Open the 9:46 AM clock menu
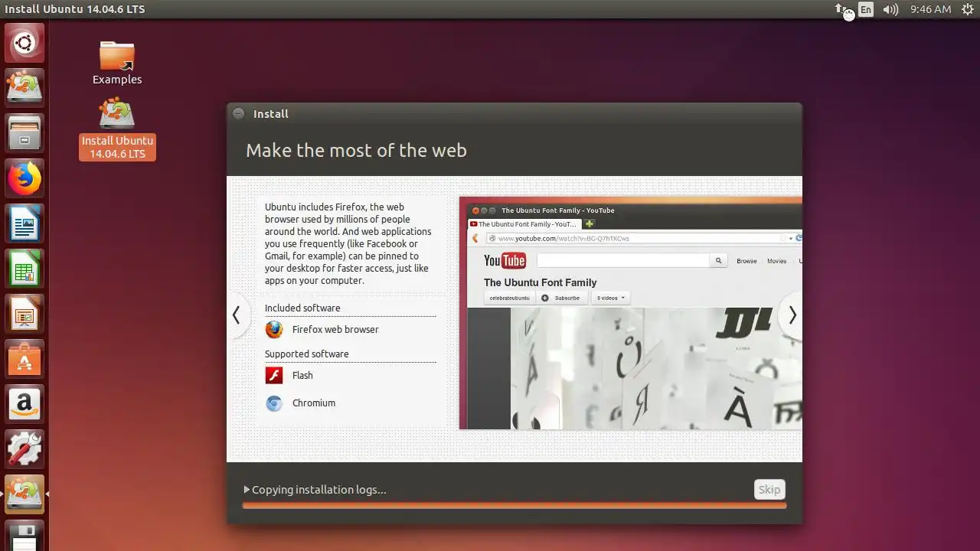This screenshot has height=551, width=980. coord(930,9)
